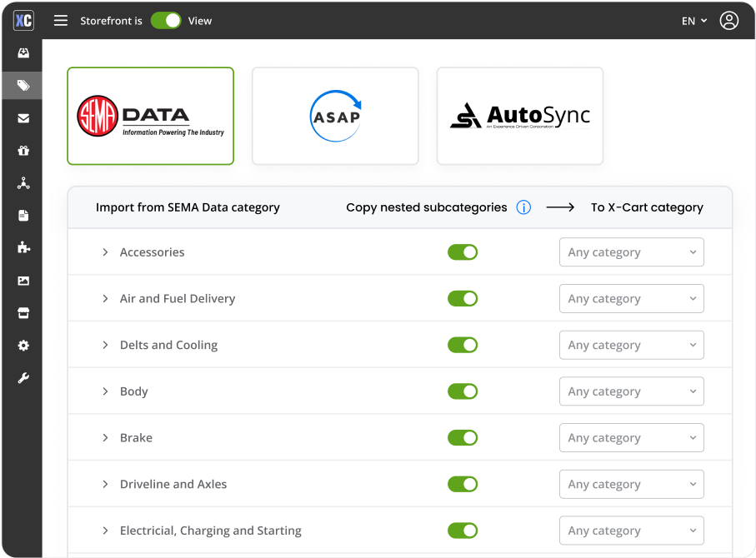The image size is (756, 558).
Task: Click the puzzle-piece modules icon
Action: tap(23, 247)
